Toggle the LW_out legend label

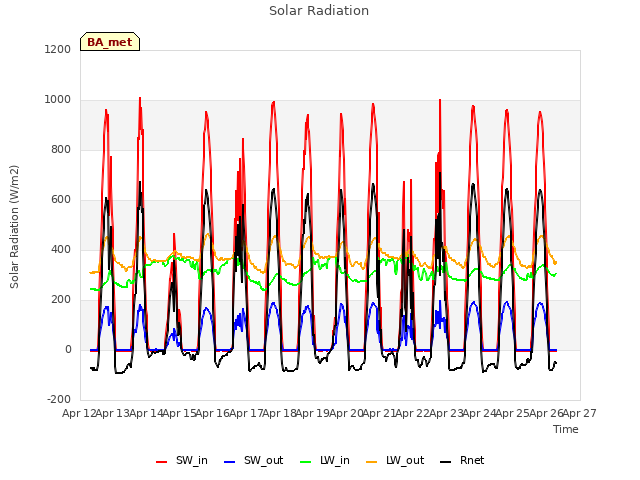point(405,460)
